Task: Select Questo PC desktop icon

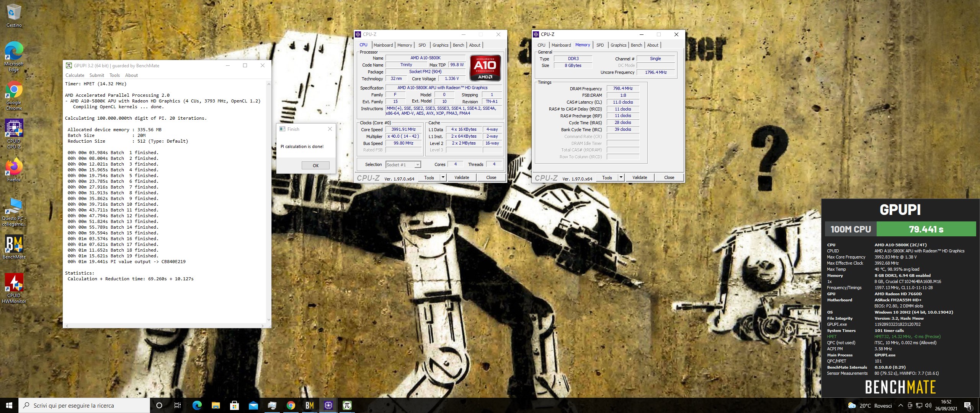Action: pyautogui.click(x=14, y=211)
